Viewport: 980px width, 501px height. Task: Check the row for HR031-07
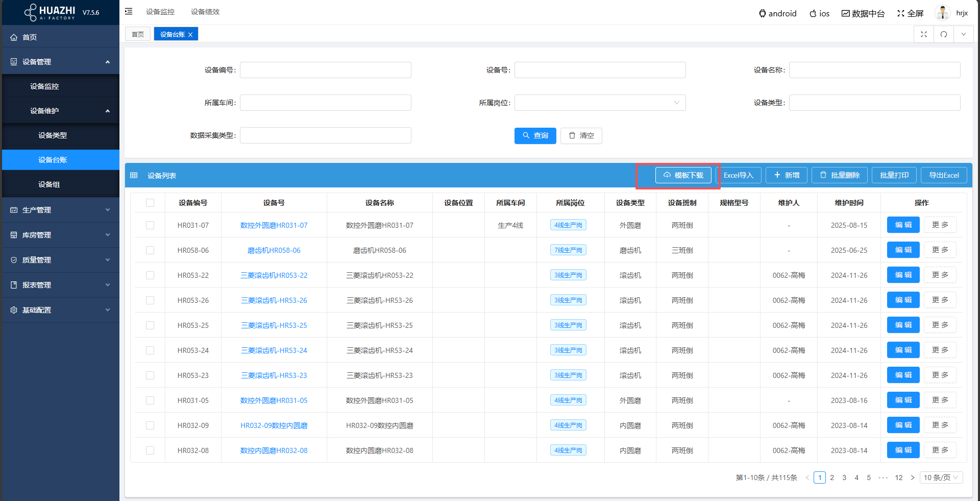pyautogui.click(x=150, y=225)
